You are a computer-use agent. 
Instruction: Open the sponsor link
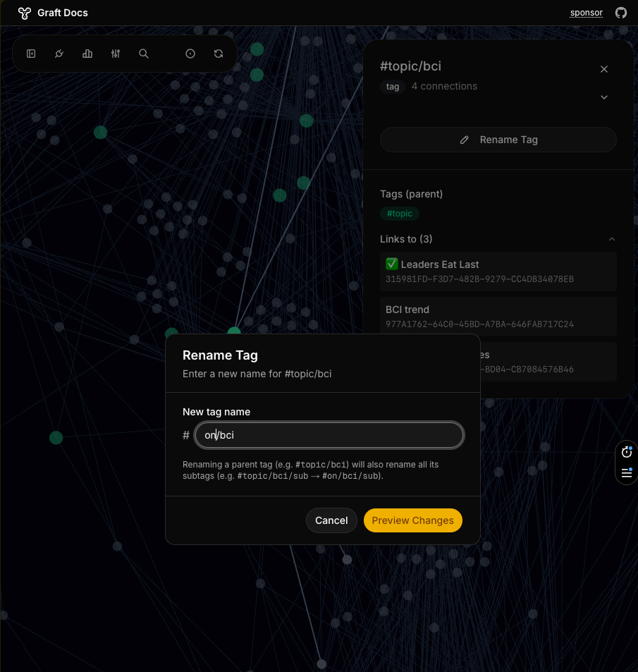click(x=586, y=13)
